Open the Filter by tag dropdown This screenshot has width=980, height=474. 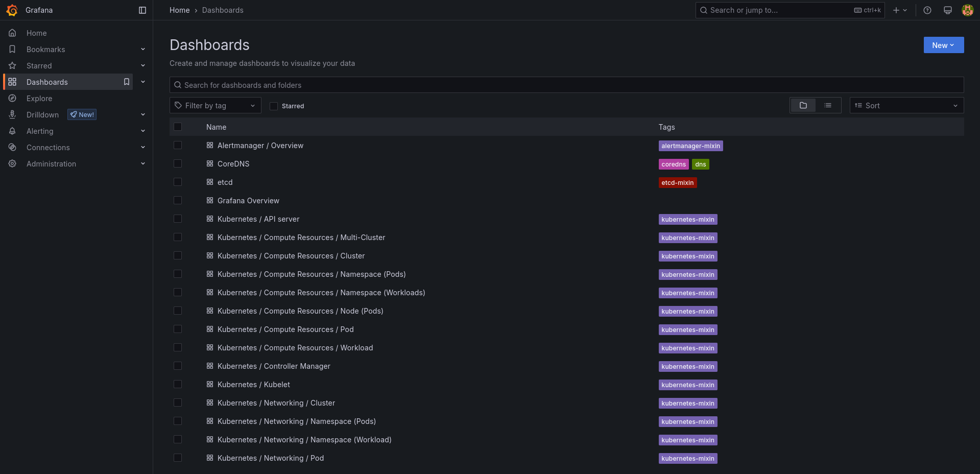coord(215,105)
